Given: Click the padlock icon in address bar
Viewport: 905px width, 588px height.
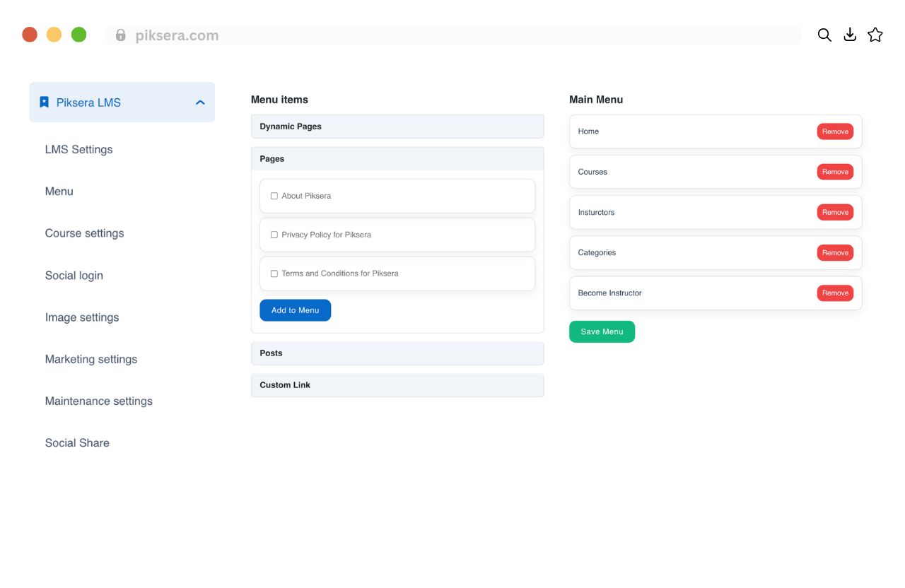Looking at the screenshot, I should (121, 35).
